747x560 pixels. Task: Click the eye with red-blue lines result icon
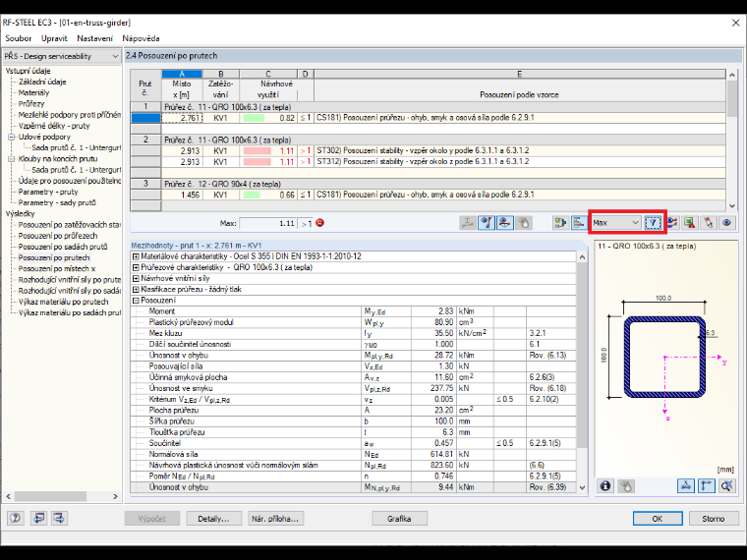tap(671, 222)
